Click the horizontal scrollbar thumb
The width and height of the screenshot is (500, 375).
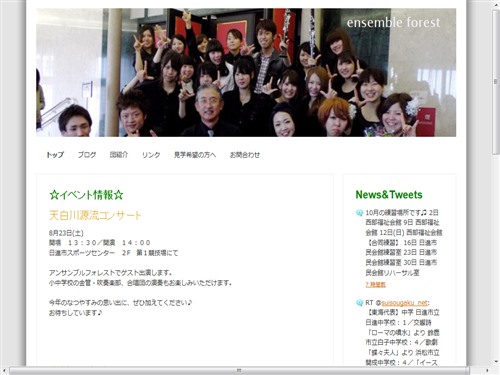tap(239, 370)
